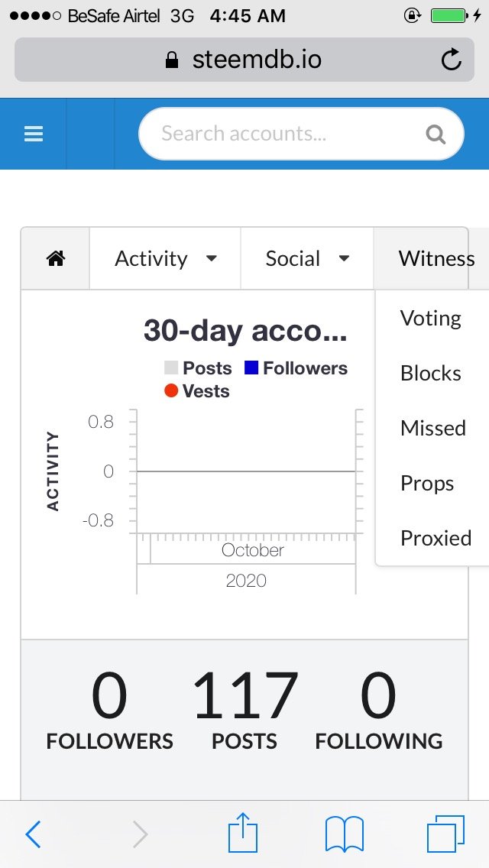The width and height of the screenshot is (489, 868).
Task: Open the Safari bookmarks icon
Action: [344, 834]
